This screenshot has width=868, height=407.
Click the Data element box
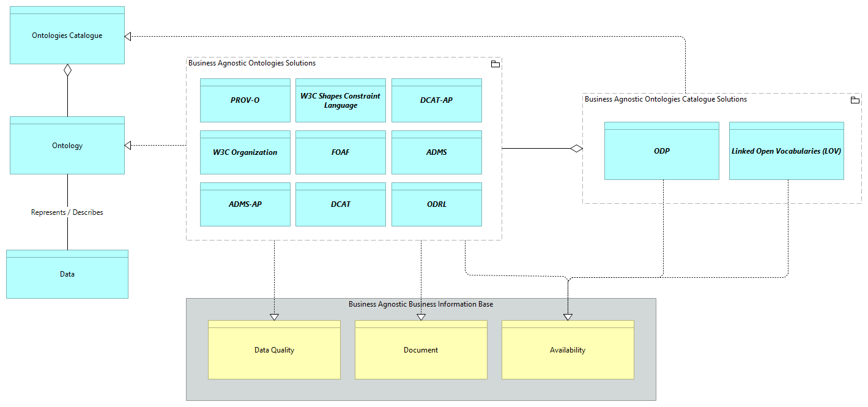pos(67,274)
